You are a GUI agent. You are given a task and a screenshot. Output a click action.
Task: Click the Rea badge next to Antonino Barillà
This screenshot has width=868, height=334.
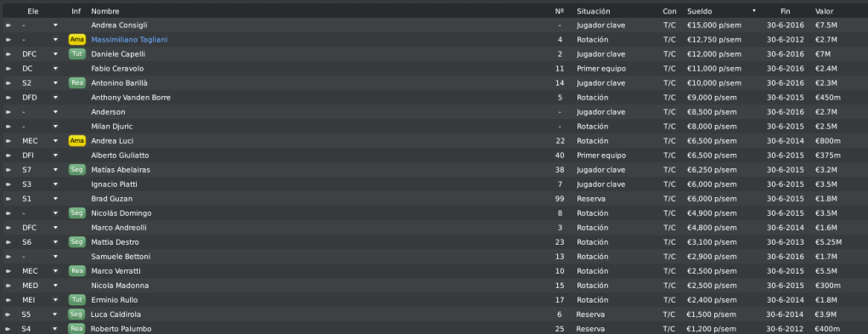(x=76, y=83)
